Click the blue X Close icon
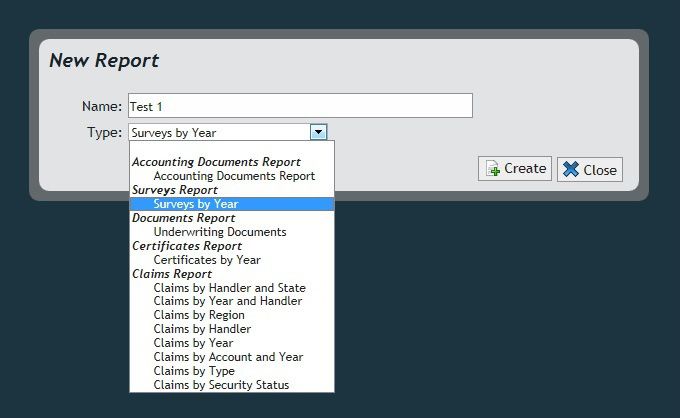 (571, 170)
